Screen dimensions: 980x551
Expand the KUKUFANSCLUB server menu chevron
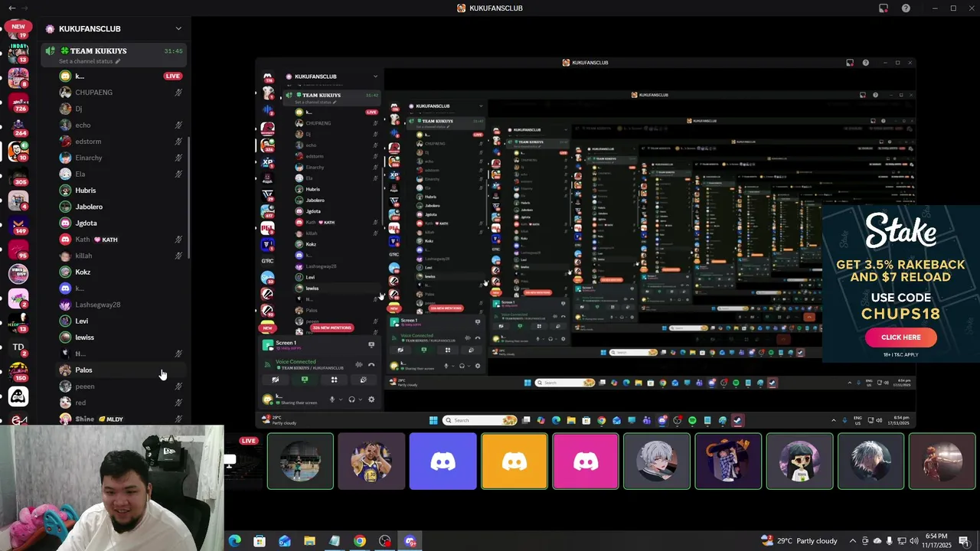(178, 29)
